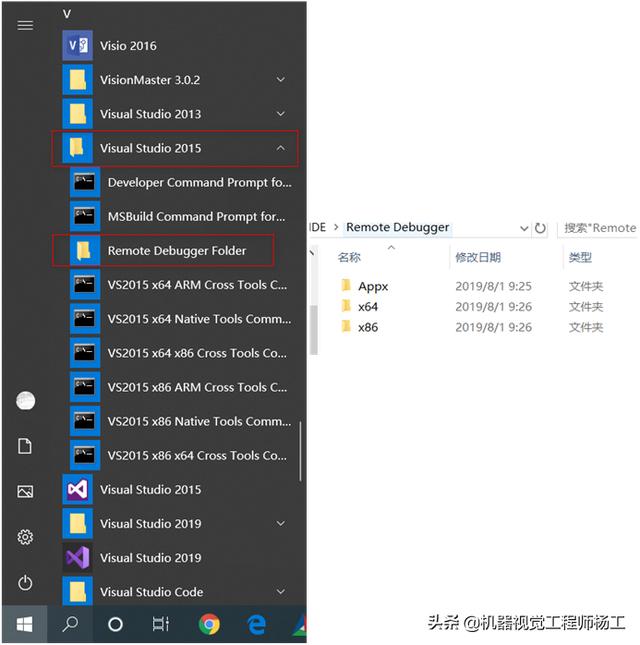
Task: Click the Visual Studio 2013 folder icon
Action: (x=77, y=114)
